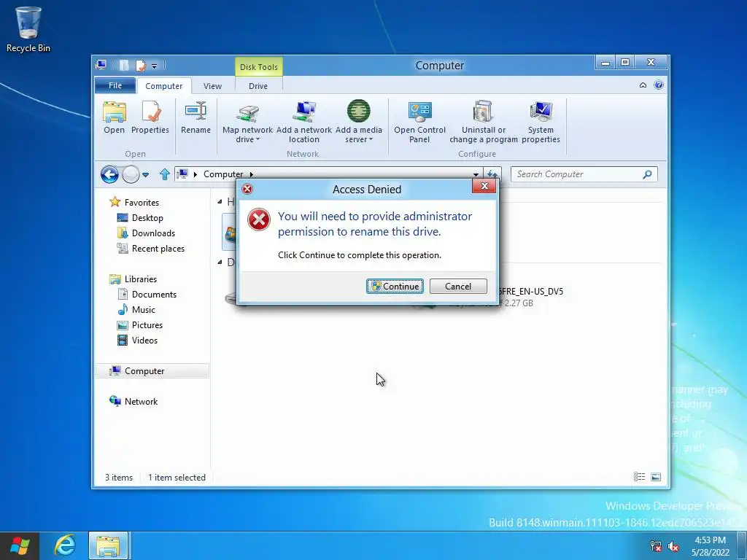The image size is (747, 560).
Task: Click the Forward navigation button
Action: coord(131,175)
